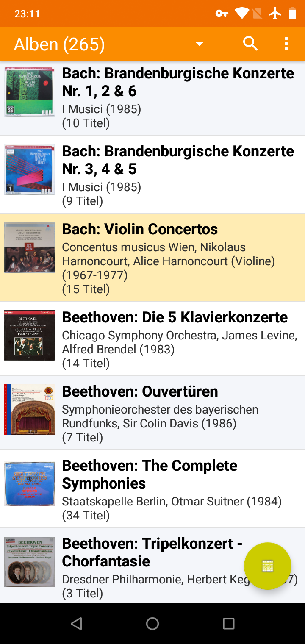This screenshot has width=305, height=644.
Task: Open the three-dot overflow menu
Action: click(x=286, y=44)
